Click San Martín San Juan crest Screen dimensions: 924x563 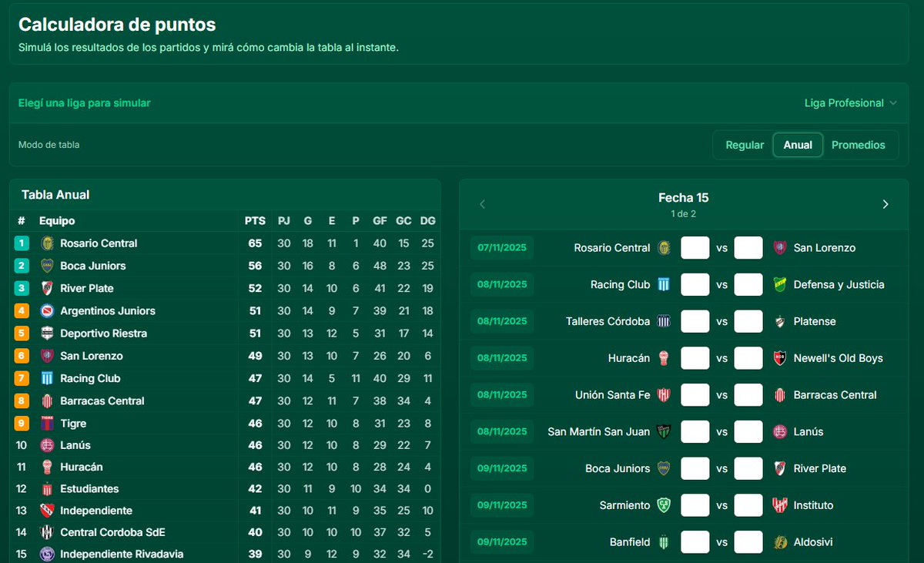coord(663,431)
